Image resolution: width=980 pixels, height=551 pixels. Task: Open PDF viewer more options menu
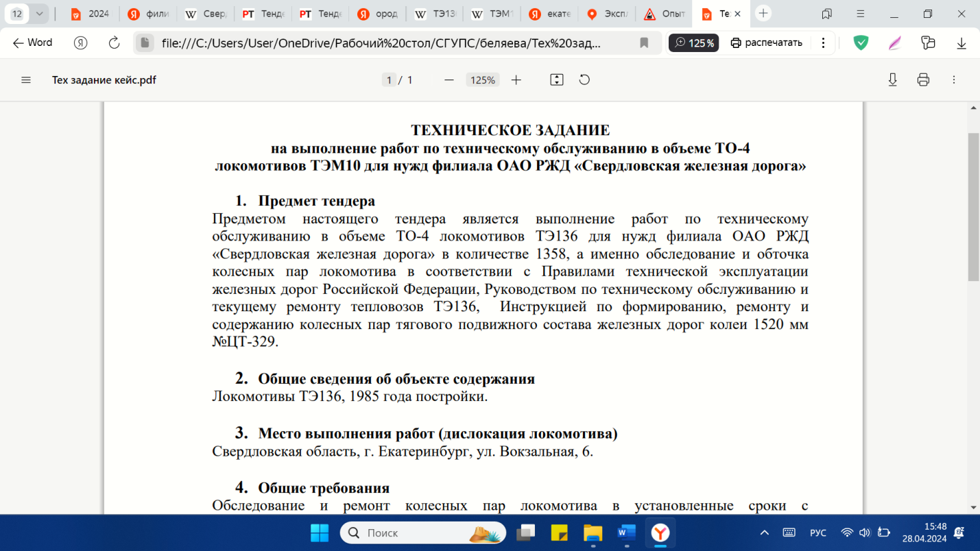click(x=954, y=80)
